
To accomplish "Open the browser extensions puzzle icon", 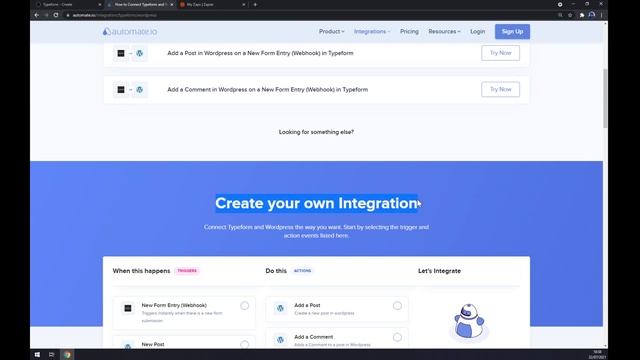I will pos(582,15).
